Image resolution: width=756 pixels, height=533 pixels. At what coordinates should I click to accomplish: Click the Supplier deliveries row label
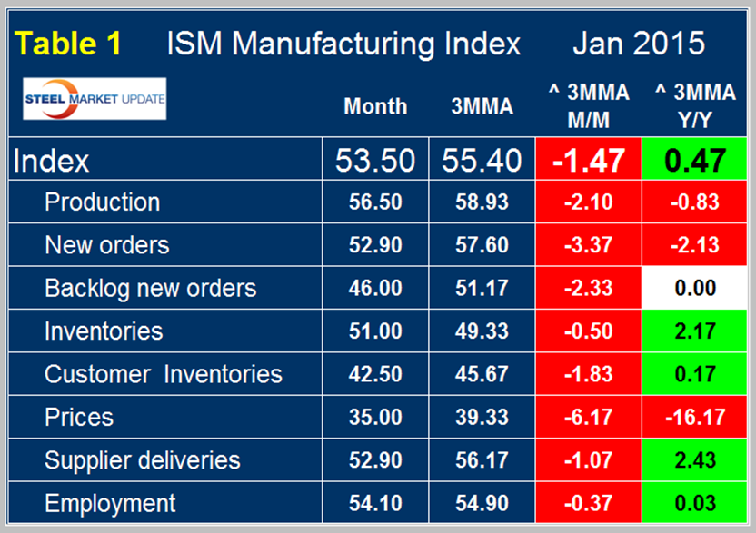(142, 460)
